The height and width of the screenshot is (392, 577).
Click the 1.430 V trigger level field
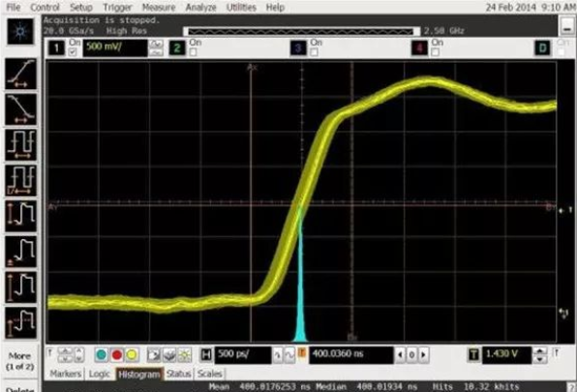coord(506,355)
